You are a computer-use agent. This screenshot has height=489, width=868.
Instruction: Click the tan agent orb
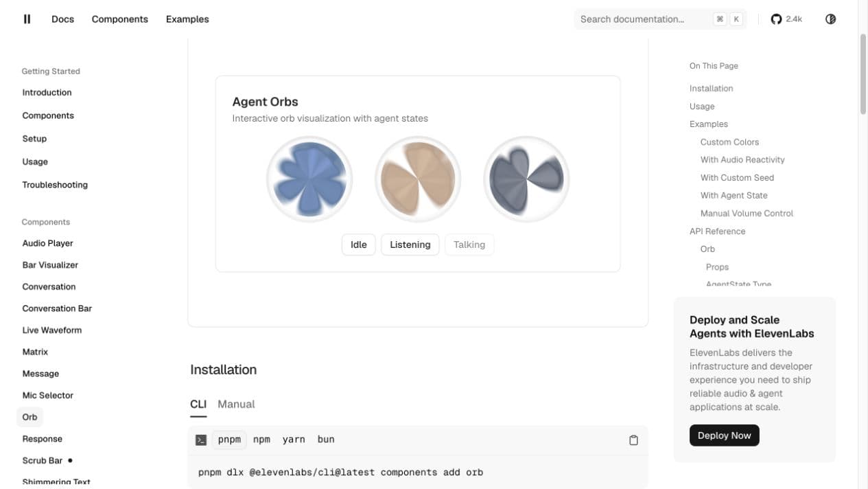(x=418, y=179)
